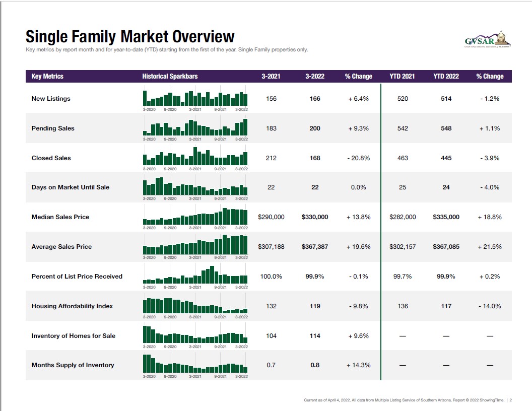Click the '+ 21.5%' change value
532x411 pixels.
click(490, 247)
